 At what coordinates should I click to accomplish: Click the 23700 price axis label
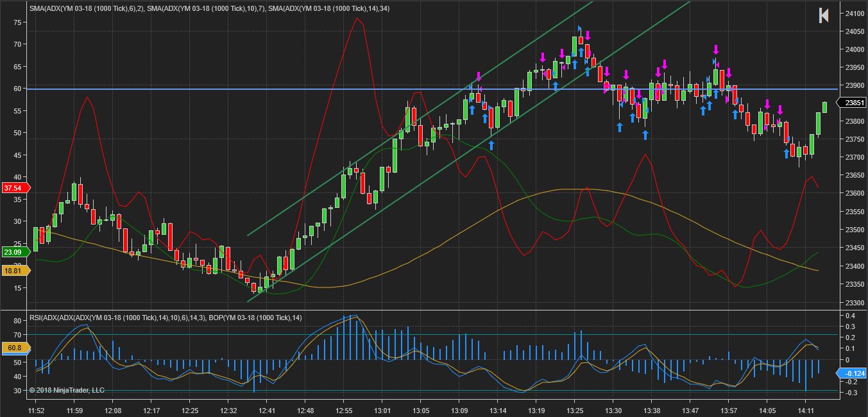pyautogui.click(x=855, y=157)
